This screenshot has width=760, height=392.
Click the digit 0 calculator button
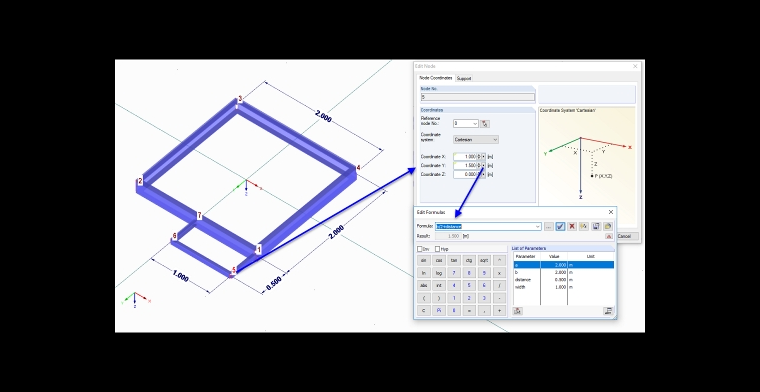tap(454, 311)
